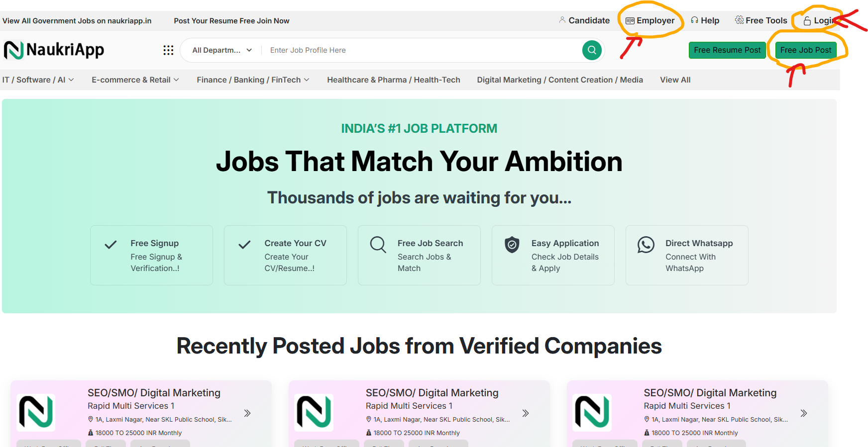Open the Employer menu item
This screenshot has height=447, width=868.
coord(651,20)
